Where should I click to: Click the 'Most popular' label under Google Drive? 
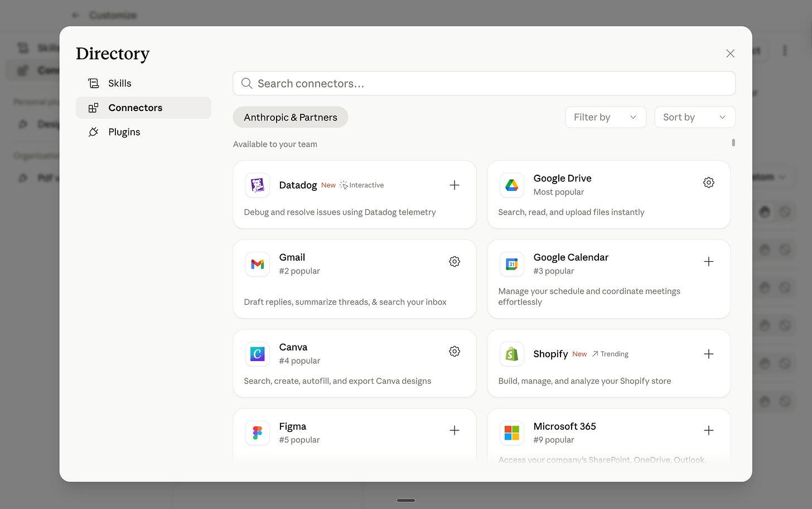click(558, 192)
